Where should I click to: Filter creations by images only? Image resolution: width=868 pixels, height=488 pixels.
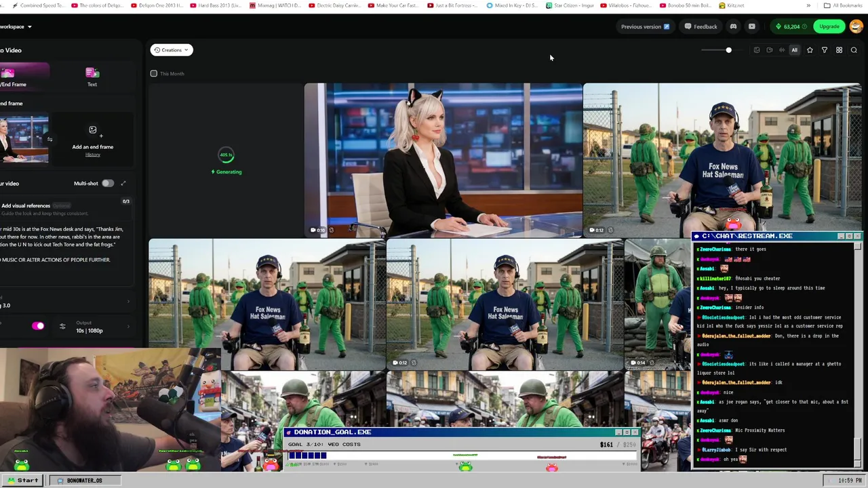pyautogui.click(x=757, y=50)
